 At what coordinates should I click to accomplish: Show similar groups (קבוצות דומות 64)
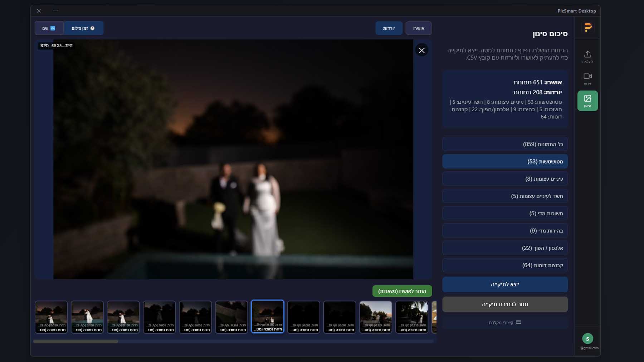coord(504,265)
